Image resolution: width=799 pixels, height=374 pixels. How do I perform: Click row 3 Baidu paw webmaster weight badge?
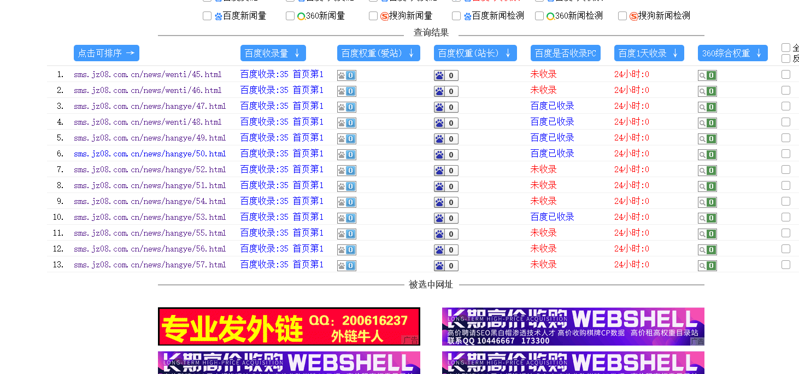tap(446, 108)
